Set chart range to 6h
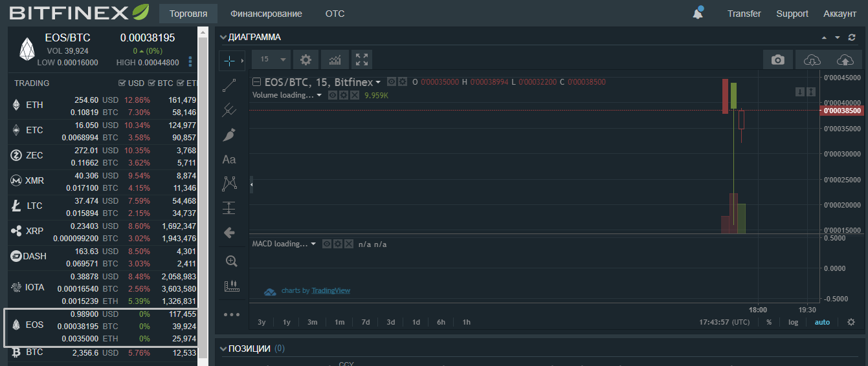The image size is (868, 366). [441, 322]
